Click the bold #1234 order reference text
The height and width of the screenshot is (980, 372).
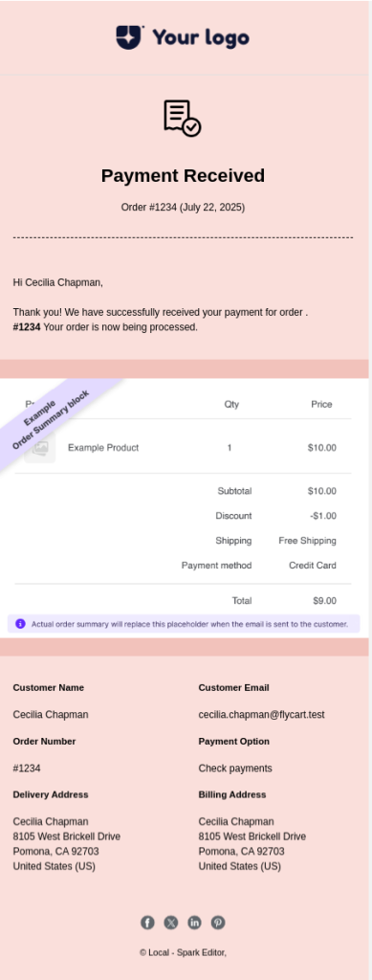tap(26, 327)
